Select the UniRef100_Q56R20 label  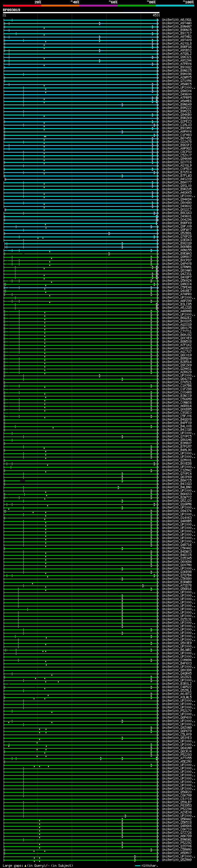[x=177, y=792]
